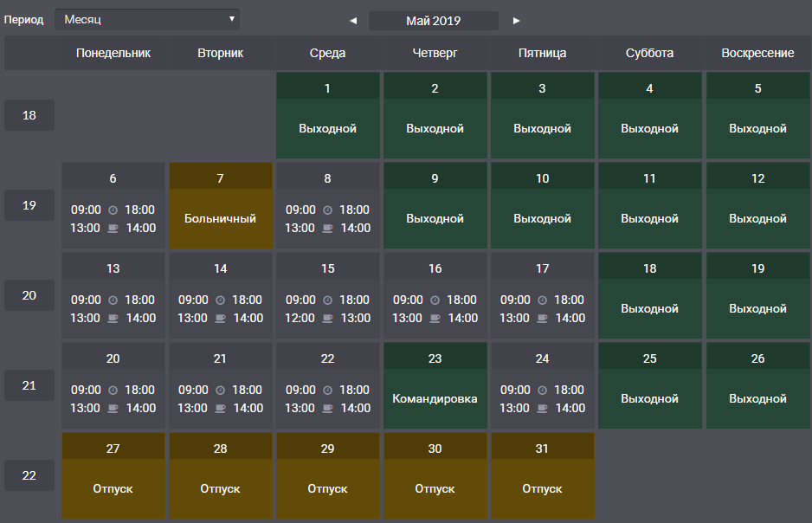812x523 pixels.
Task: Open the Период dropdown set to Месяц
Action: 146,19
